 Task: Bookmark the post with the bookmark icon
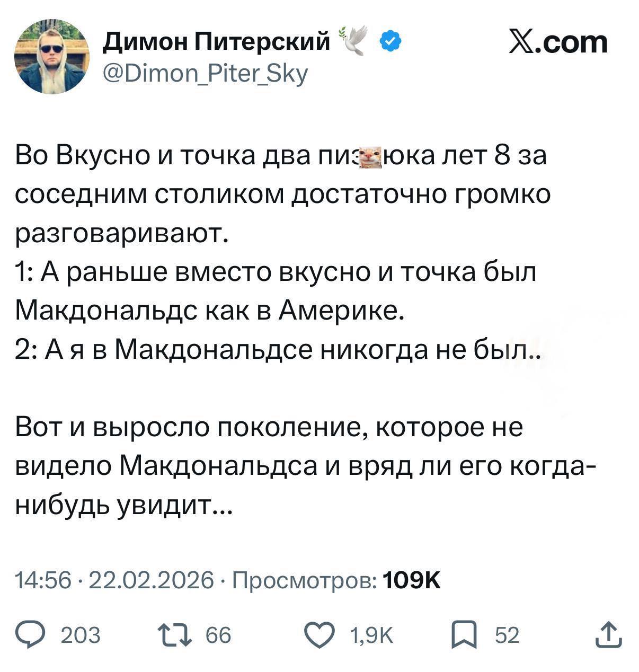point(464,634)
